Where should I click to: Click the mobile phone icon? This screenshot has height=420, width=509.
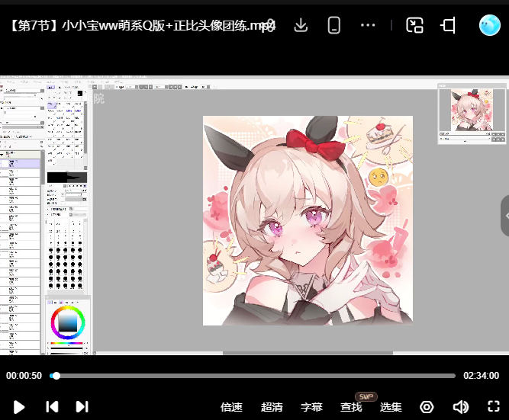333,25
